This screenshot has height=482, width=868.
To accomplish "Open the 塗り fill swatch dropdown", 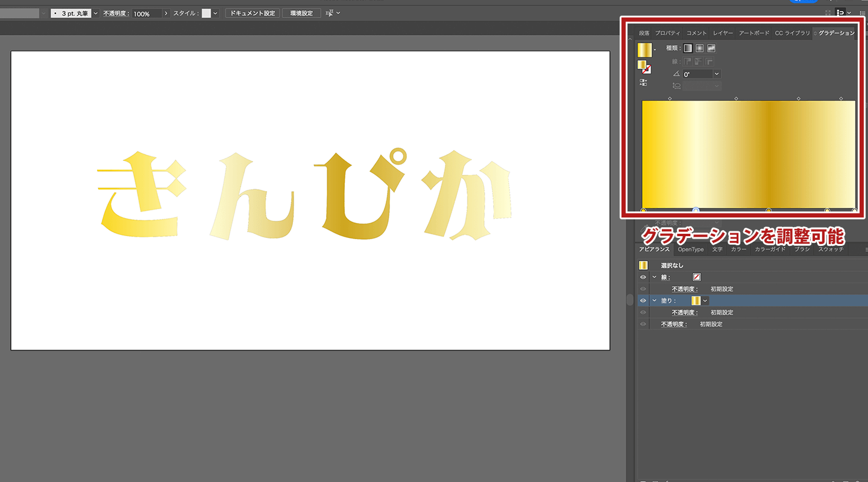I will coord(705,301).
